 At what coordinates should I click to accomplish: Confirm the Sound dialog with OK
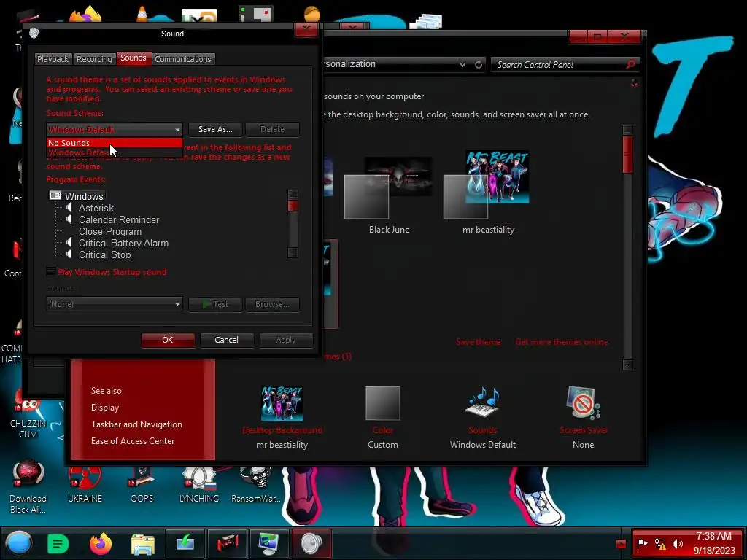[x=168, y=340]
